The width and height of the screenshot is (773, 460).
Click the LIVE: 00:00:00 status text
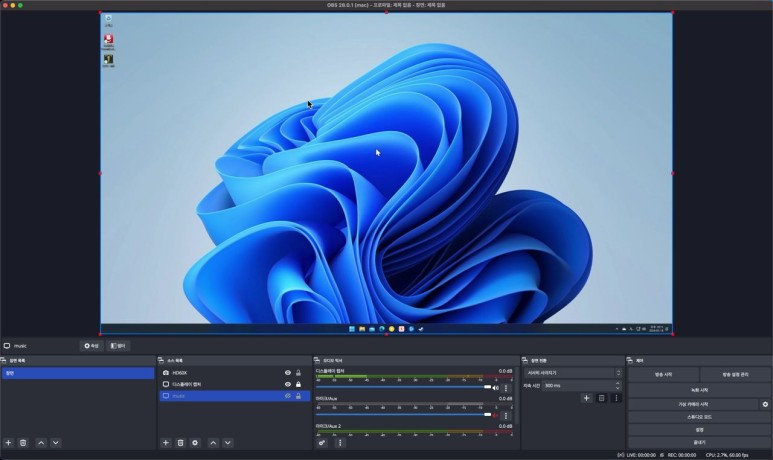pyautogui.click(x=641, y=455)
